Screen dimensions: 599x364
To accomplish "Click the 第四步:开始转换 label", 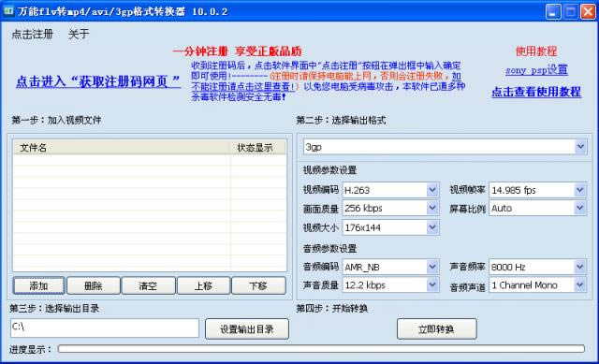I will 331,308.
